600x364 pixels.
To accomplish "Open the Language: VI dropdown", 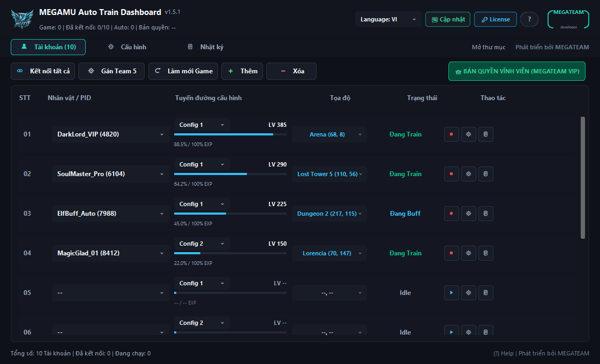I will (x=388, y=19).
